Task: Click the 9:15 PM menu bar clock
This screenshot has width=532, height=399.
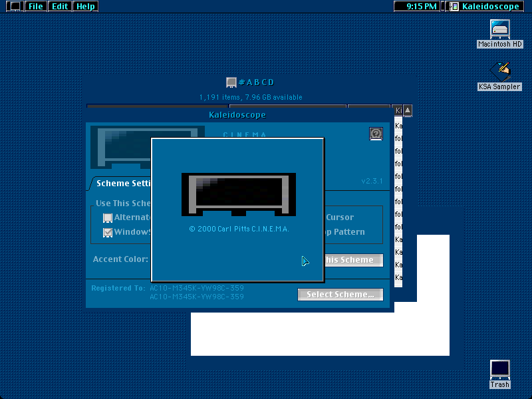Action: coord(417,6)
